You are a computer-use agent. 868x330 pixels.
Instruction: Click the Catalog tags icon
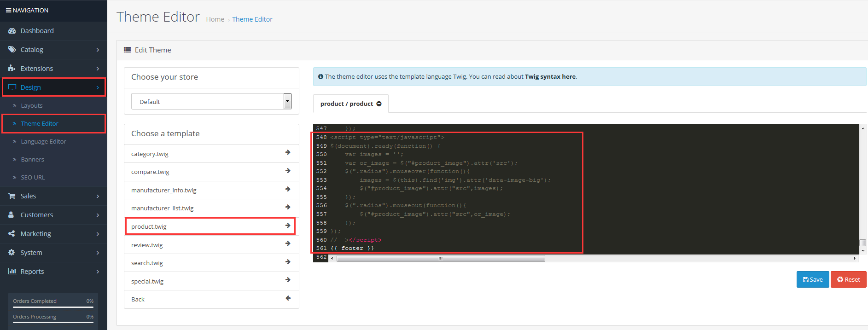pyautogui.click(x=12, y=49)
